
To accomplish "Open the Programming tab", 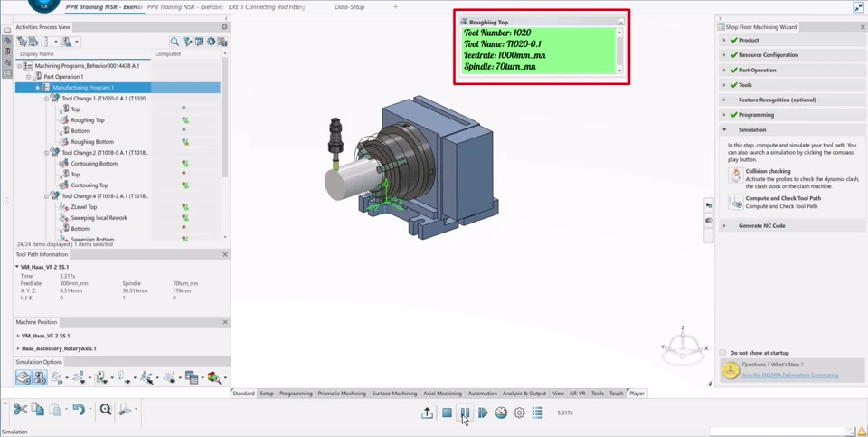I will click(x=296, y=394).
